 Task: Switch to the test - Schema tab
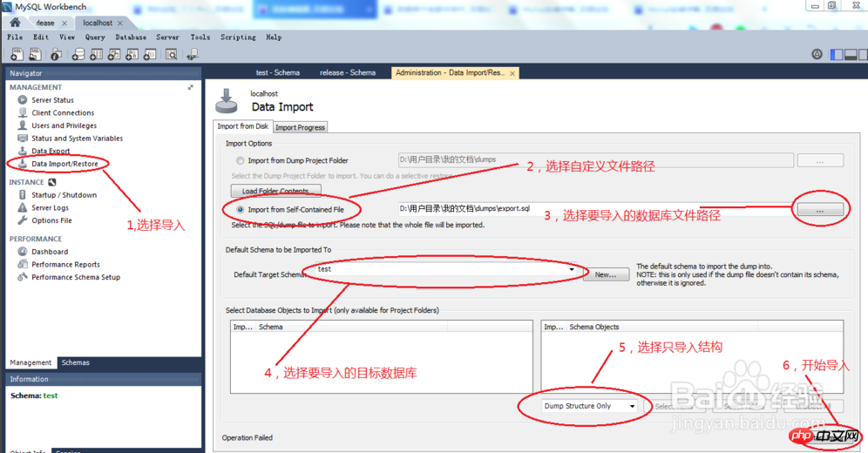(278, 72)
